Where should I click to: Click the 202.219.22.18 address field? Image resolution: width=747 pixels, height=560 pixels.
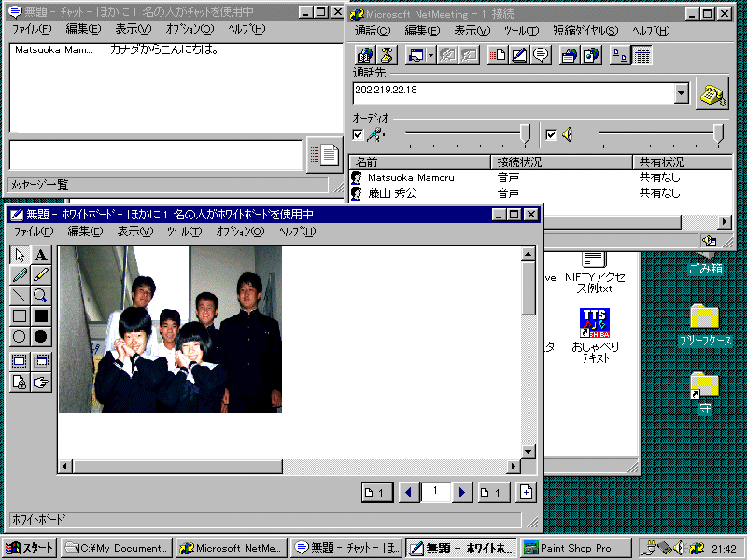click(514, 93)
